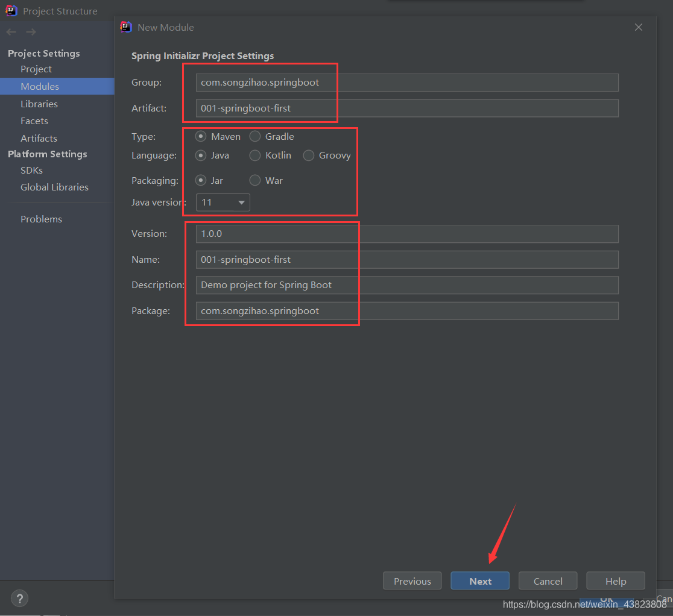Click the Next button

(x=480, y=581)
